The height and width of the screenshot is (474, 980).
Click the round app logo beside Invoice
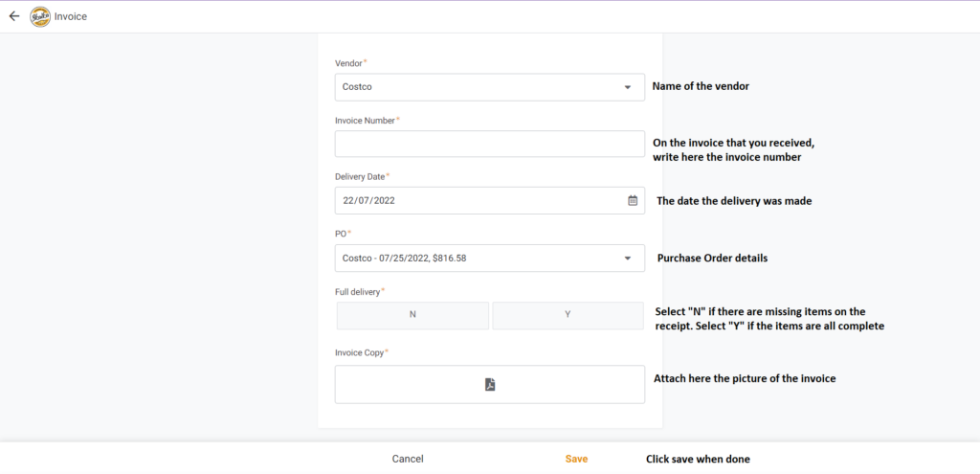(40, 17)
